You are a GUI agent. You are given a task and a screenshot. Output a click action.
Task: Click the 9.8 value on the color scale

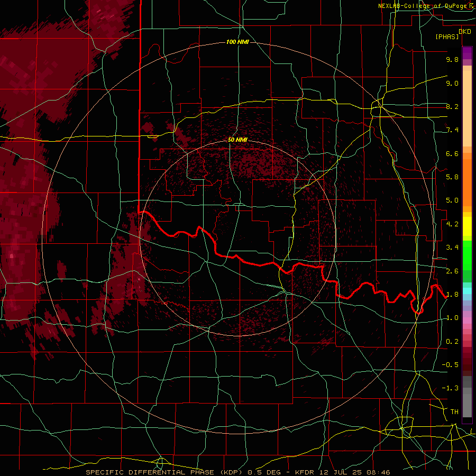(x=452, y=60)
